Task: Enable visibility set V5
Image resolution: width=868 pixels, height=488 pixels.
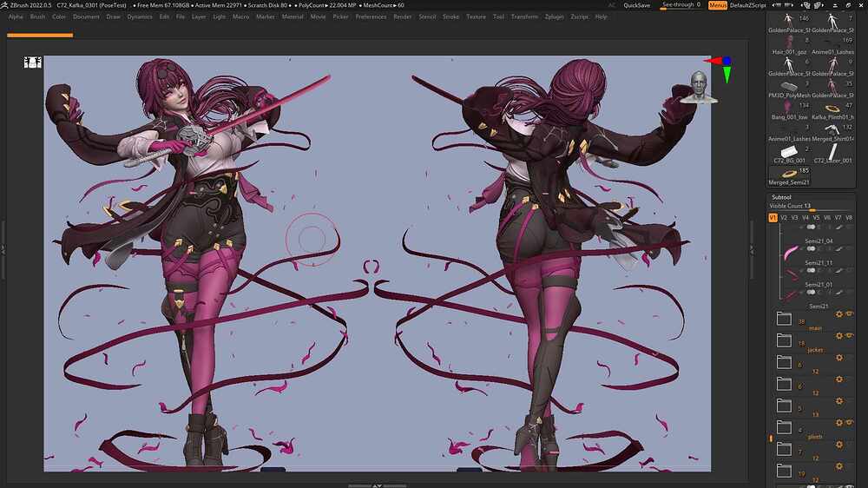Action: [816, 218]
